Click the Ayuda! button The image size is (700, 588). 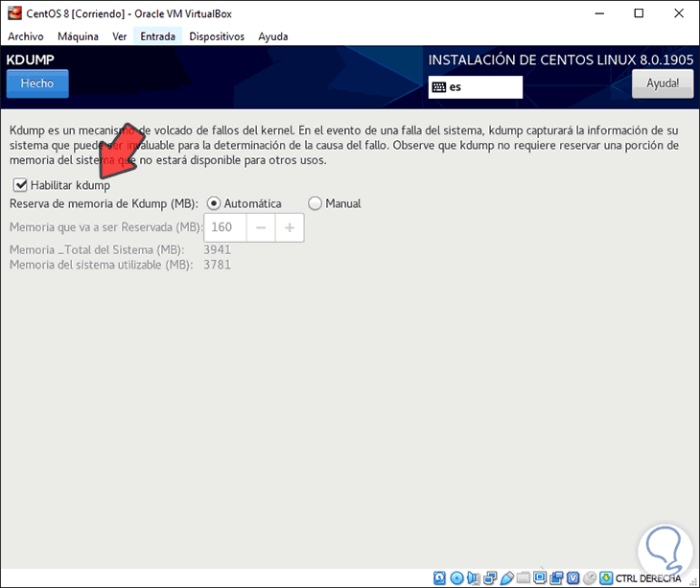663,83
